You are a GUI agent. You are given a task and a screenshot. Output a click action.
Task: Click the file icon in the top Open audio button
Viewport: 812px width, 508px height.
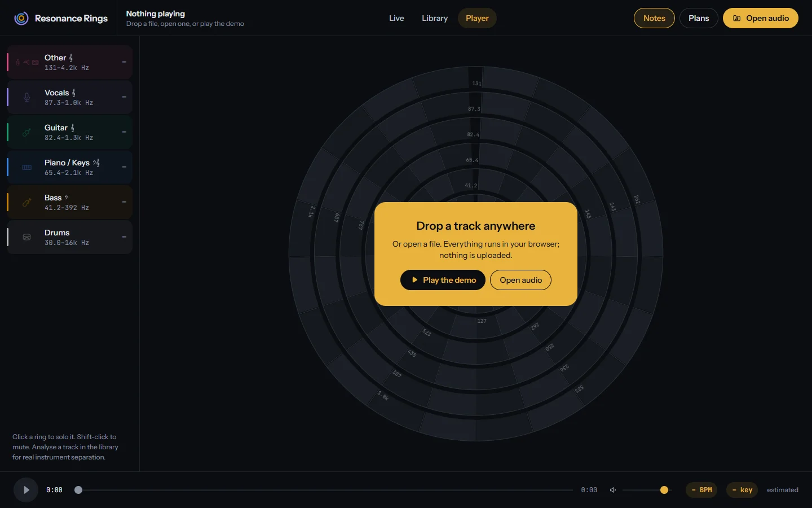click(736, 18)
